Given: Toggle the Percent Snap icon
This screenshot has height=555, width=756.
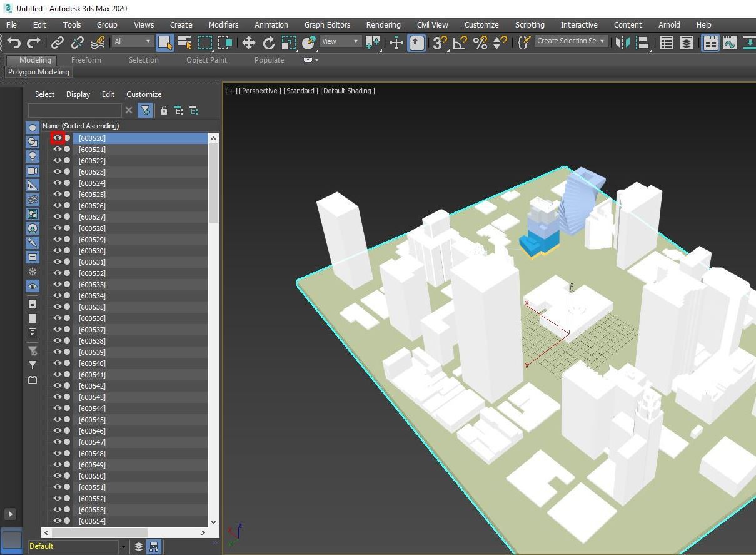Looking at the screenshot, I should (480, 42).
